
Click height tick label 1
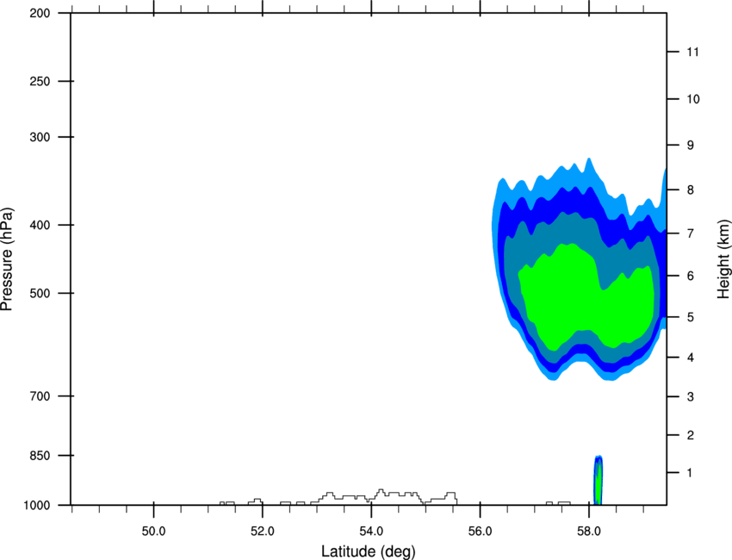(x=691, y=473)
